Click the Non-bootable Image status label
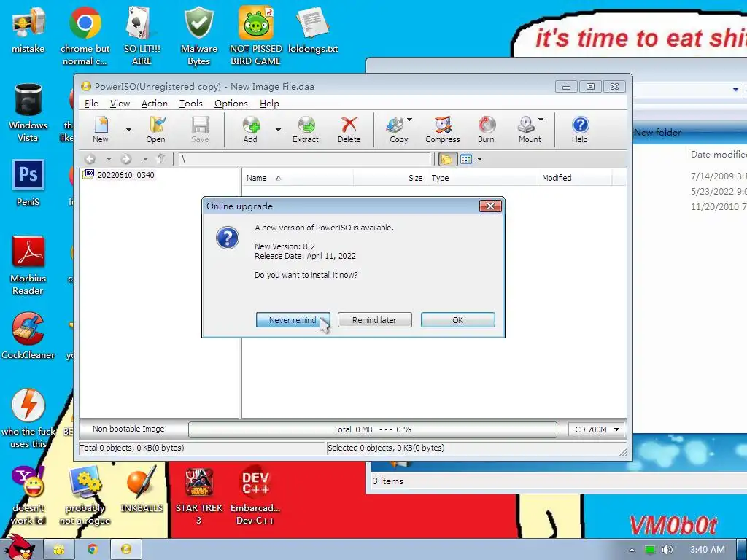The height and width of the screenshot is (560, 747). [128, 429]
